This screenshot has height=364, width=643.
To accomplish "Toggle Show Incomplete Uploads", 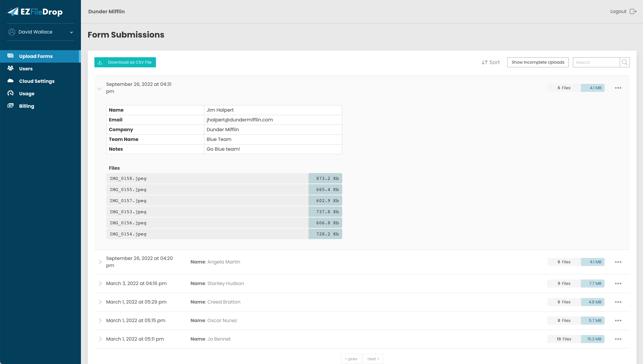I will pos(538,62).
